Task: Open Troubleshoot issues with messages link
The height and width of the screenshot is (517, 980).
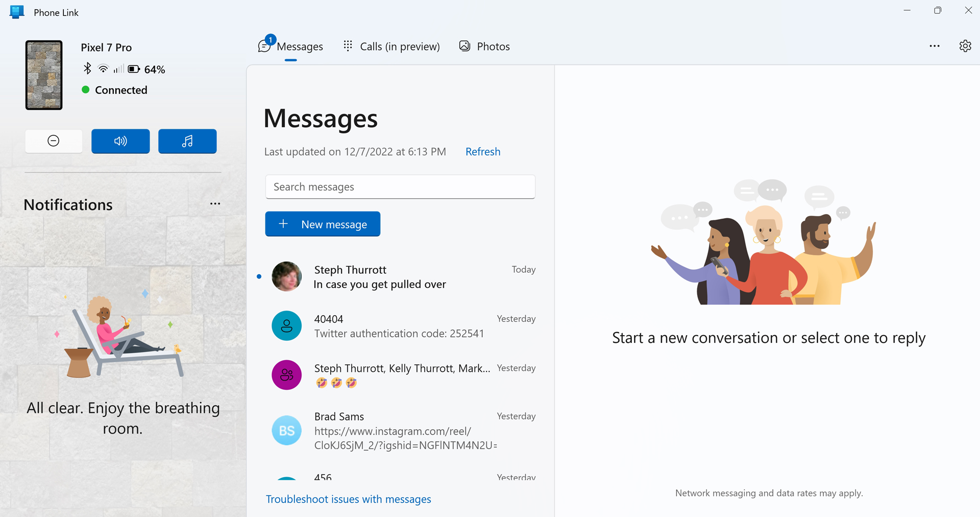Action: coord(349,499)
